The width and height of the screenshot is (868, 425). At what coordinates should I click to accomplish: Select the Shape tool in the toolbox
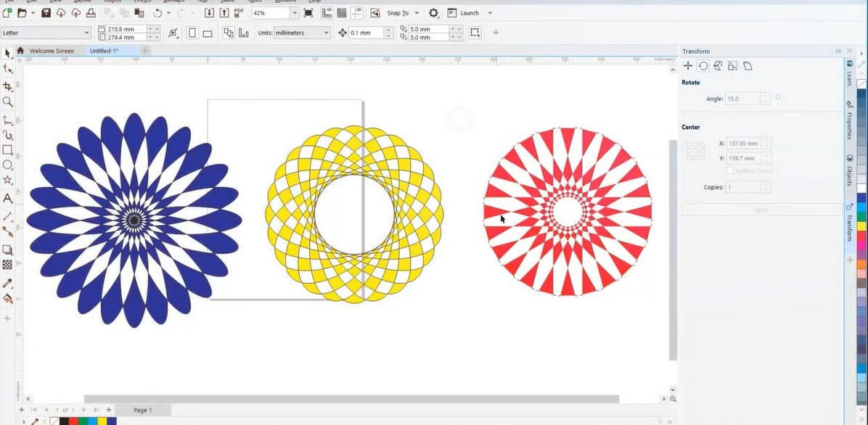pos(7,69)
